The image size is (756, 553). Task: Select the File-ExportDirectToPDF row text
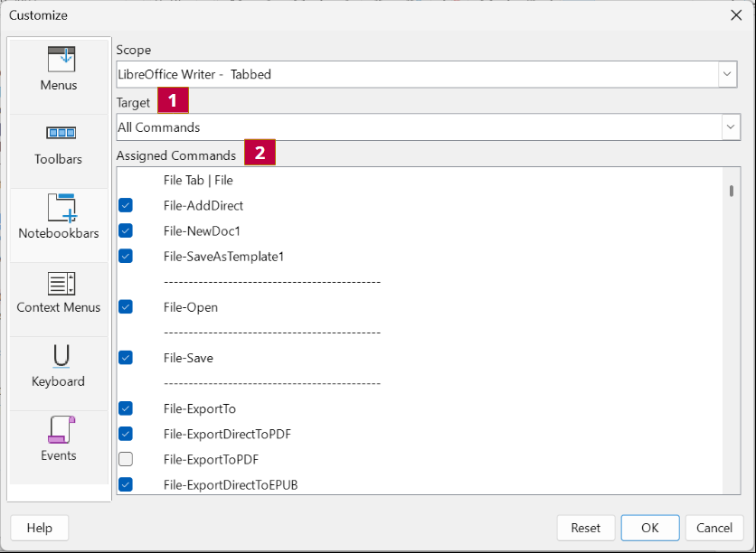(x=227, y=435)
